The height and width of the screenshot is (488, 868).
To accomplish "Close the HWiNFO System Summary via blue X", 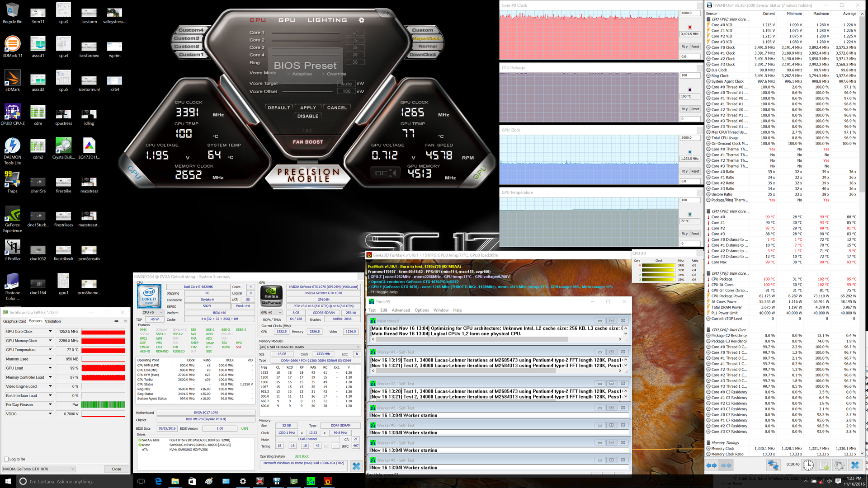I will [356, 466].
